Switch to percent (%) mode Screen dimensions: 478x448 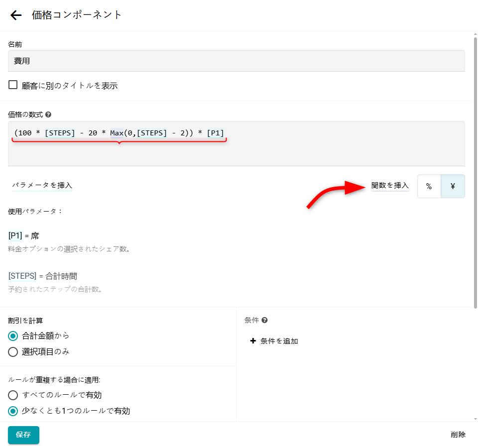click(429, 186)
